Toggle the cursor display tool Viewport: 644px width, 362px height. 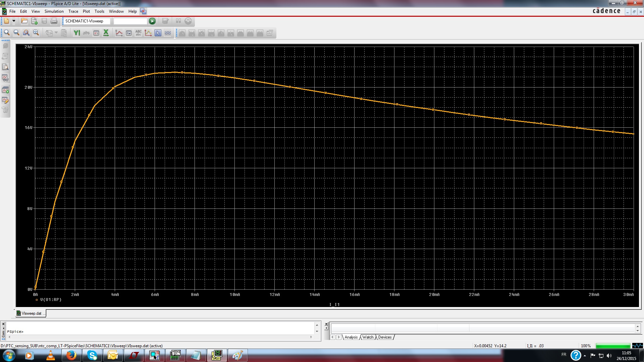tap(158, 33)
